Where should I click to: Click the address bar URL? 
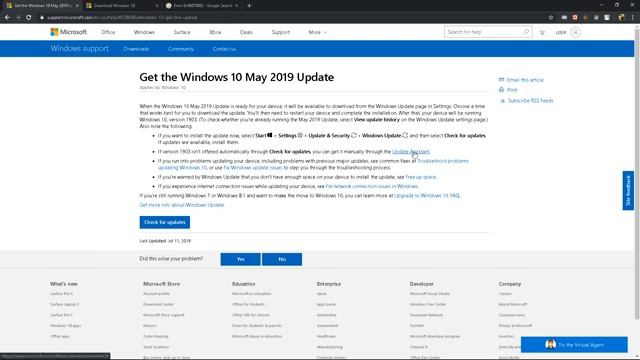coord(122,18)
